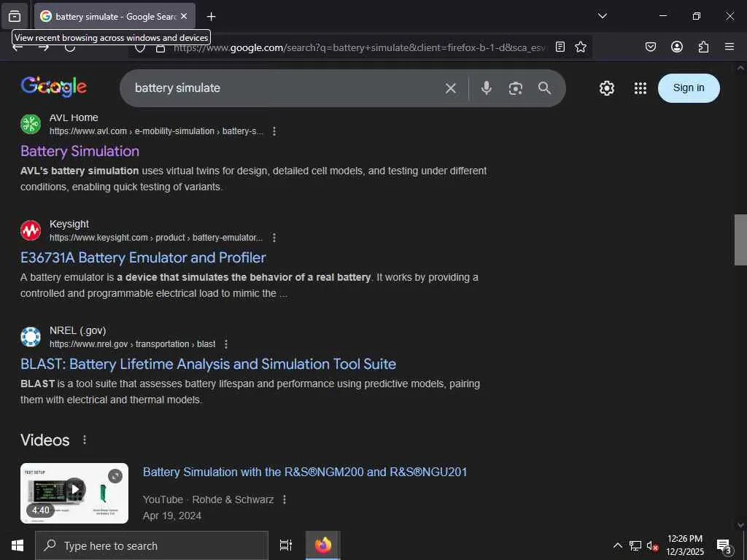Open network status tray icon
This screenshot has width=747, height=560.
point(635,545)
